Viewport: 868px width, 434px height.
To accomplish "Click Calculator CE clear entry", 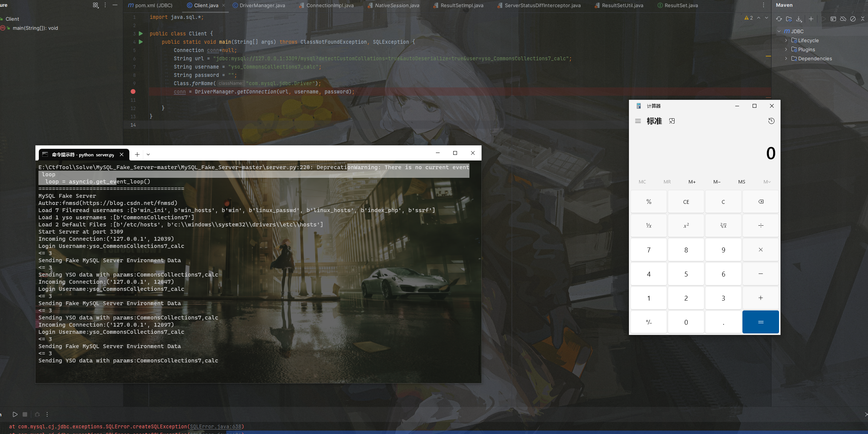I will coord(686,202).
